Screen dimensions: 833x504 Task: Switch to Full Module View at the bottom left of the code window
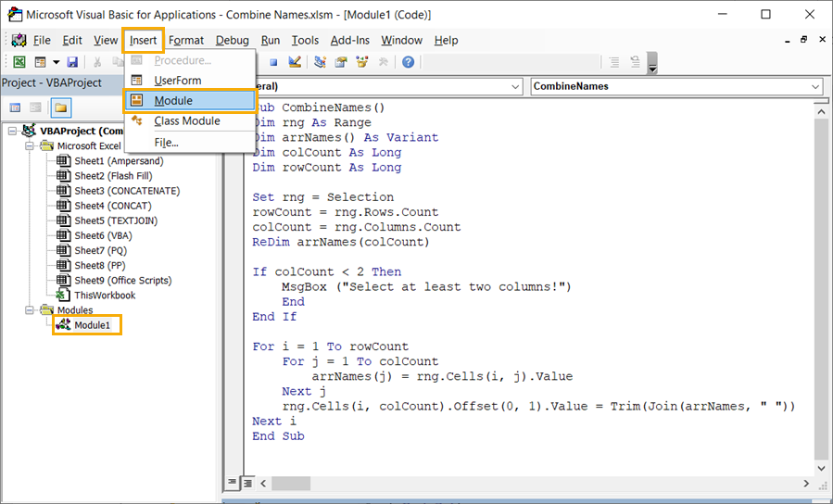(x=247, y=482)
